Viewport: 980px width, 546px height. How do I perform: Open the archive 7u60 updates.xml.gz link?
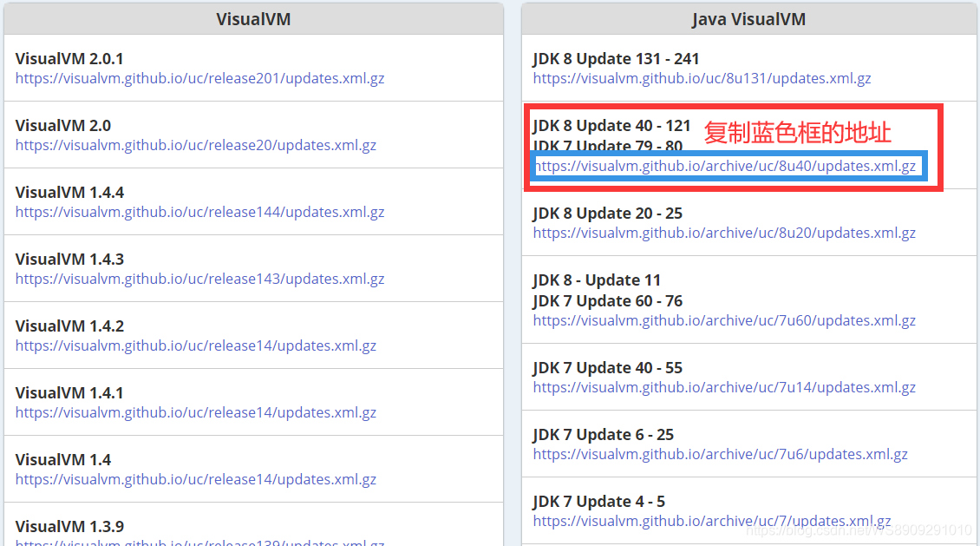(x=724, y=320)
